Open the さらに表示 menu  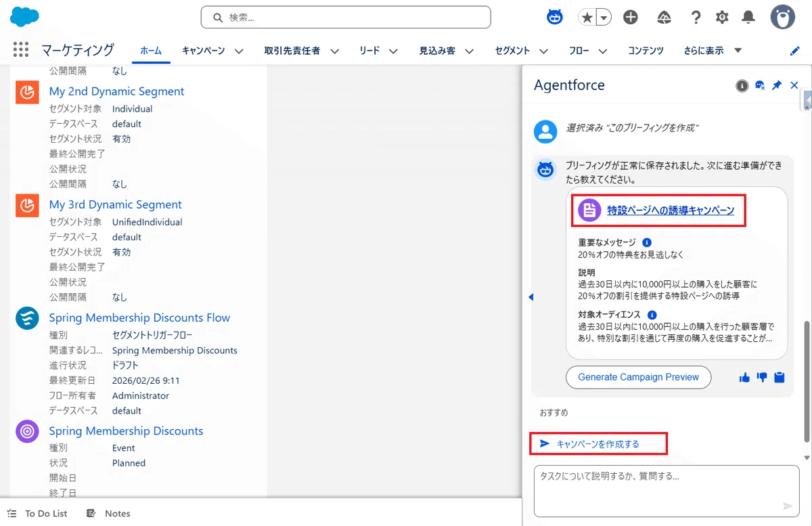713,51
